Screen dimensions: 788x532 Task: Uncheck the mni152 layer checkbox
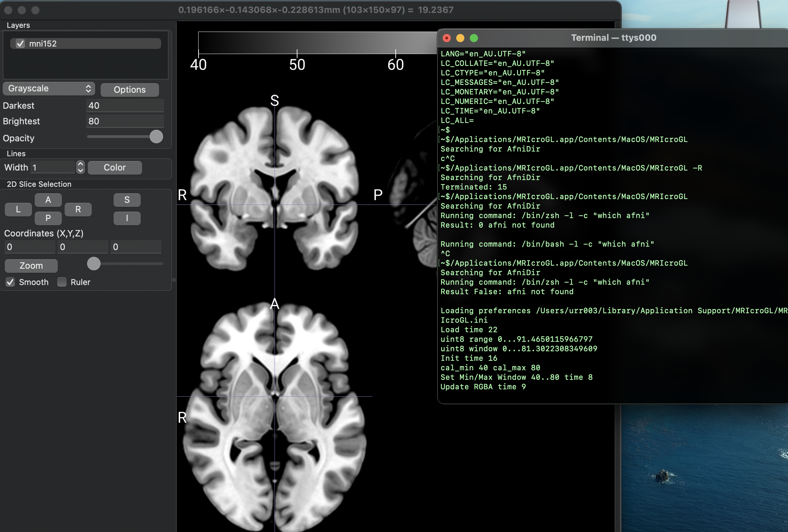tap(20, 43)
